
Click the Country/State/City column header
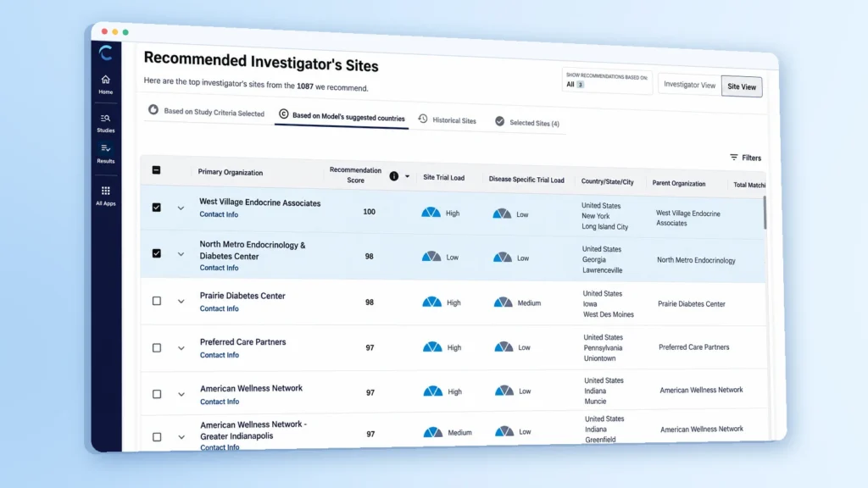click(607, 181)
